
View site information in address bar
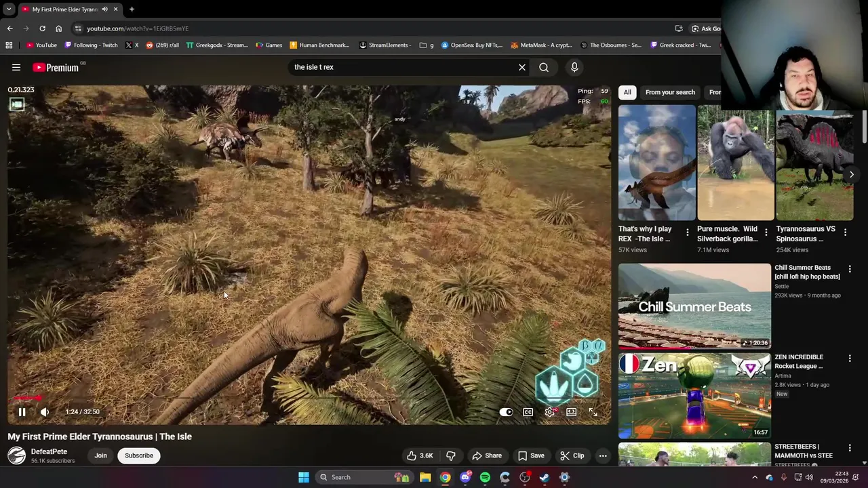tap(78, 28)
